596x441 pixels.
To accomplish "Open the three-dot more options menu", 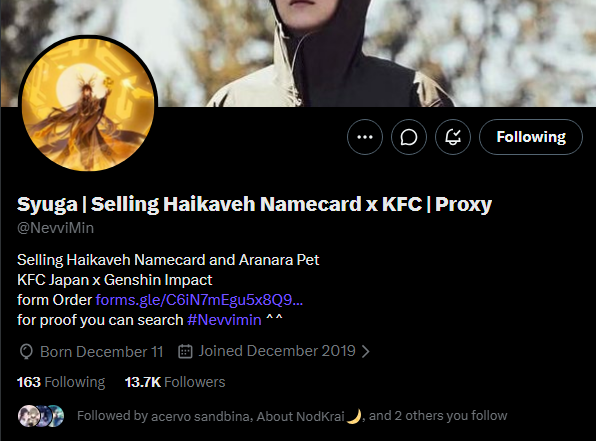I will (x=365, y=137).
